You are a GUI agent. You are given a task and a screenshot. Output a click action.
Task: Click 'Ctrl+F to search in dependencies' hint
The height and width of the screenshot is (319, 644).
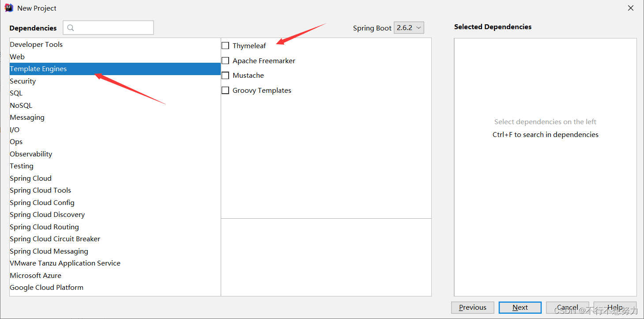[x=546, y=134]
